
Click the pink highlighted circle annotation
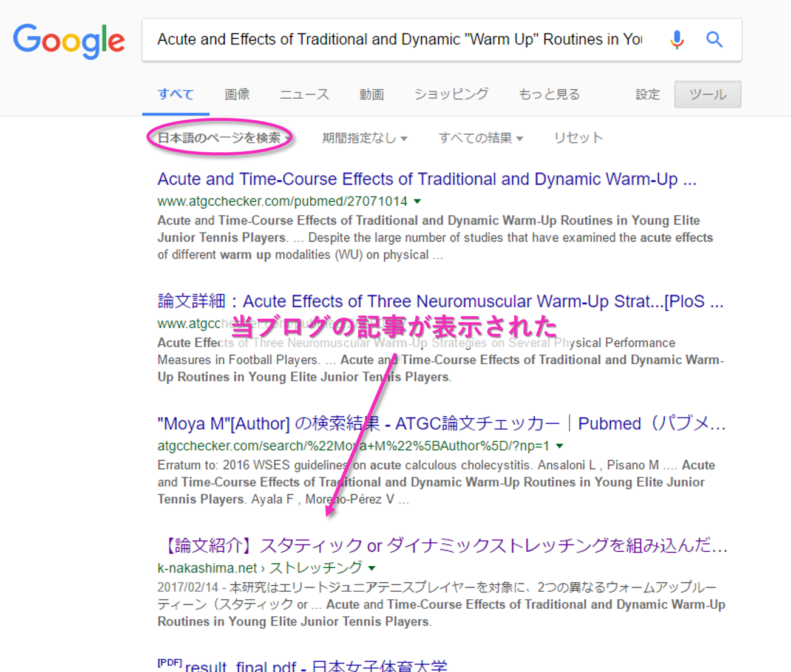[x=220, y=137]
